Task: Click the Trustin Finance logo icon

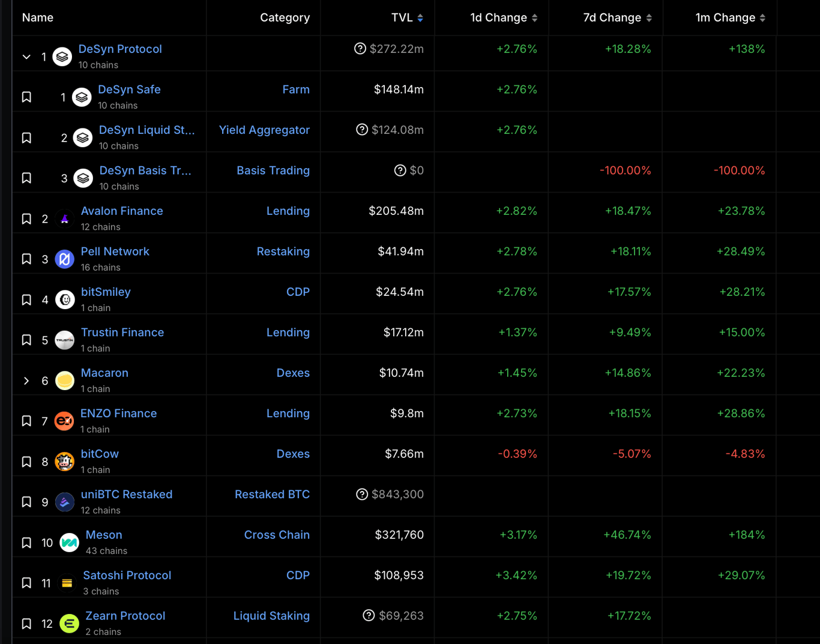Action: point(65,340)
